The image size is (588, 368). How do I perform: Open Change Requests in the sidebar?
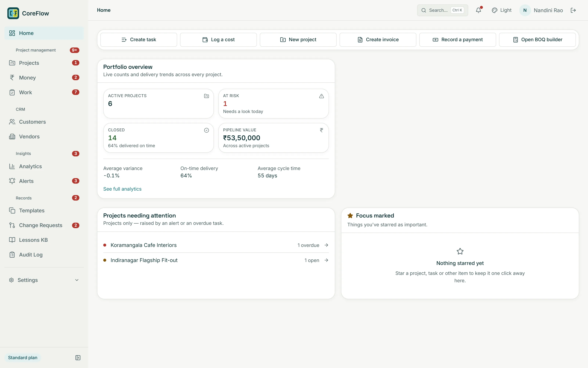tap(44, 225)
